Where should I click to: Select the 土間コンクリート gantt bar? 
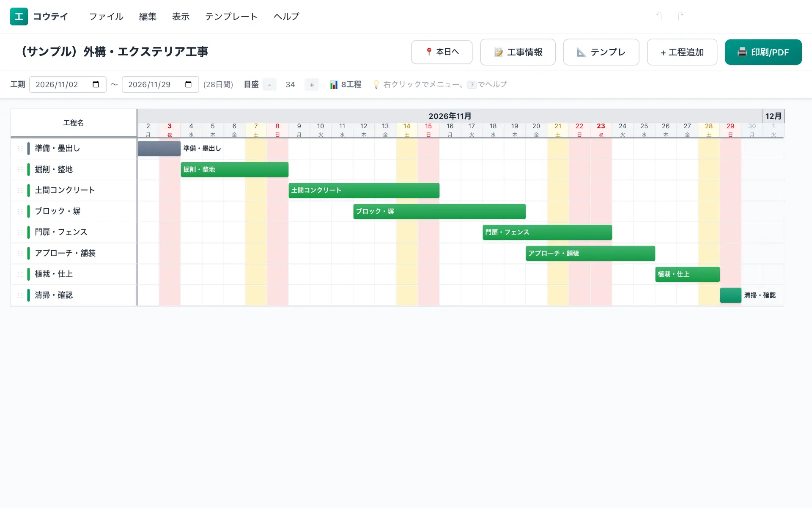click(x=364, y=190)
